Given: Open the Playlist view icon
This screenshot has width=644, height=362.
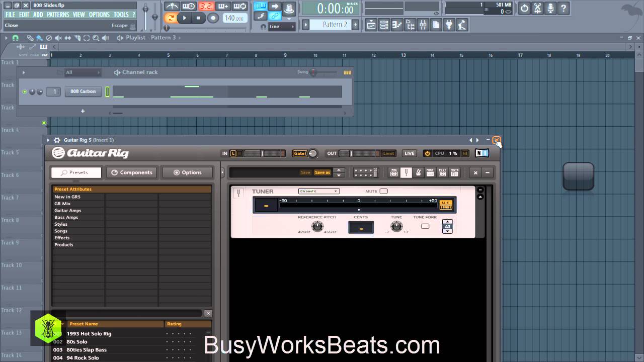Looking at the screenshot, I should coord(371,25).
